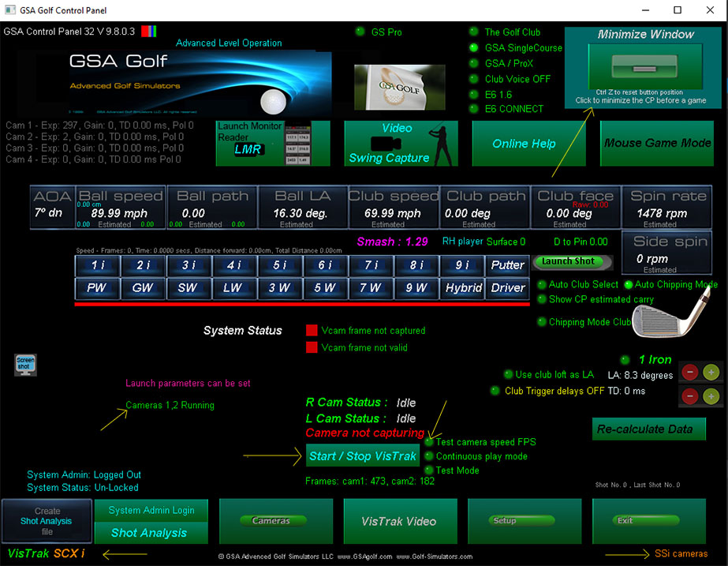Toggle Use club loft as LA

click(509, 374)
